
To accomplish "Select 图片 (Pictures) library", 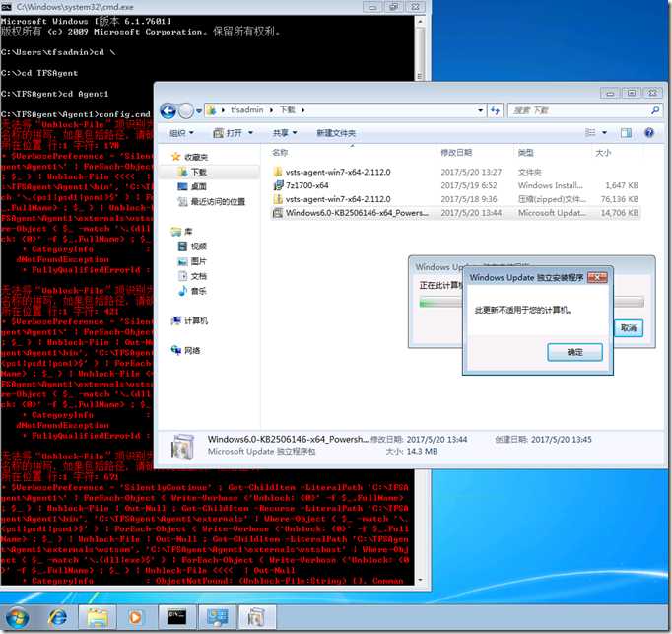I will 192,261.
